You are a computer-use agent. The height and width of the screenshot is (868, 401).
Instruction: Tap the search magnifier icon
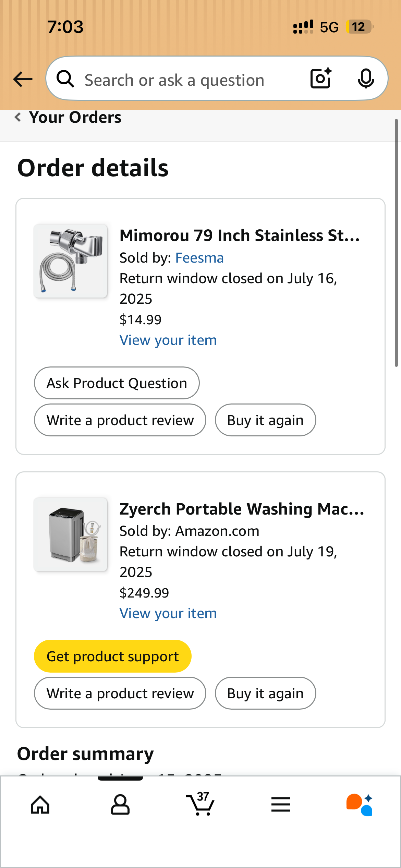click(65, 79)
